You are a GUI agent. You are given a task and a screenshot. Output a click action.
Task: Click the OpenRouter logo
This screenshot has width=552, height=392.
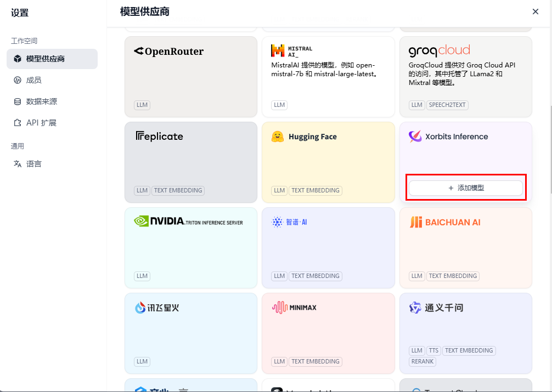click(168, 52)
